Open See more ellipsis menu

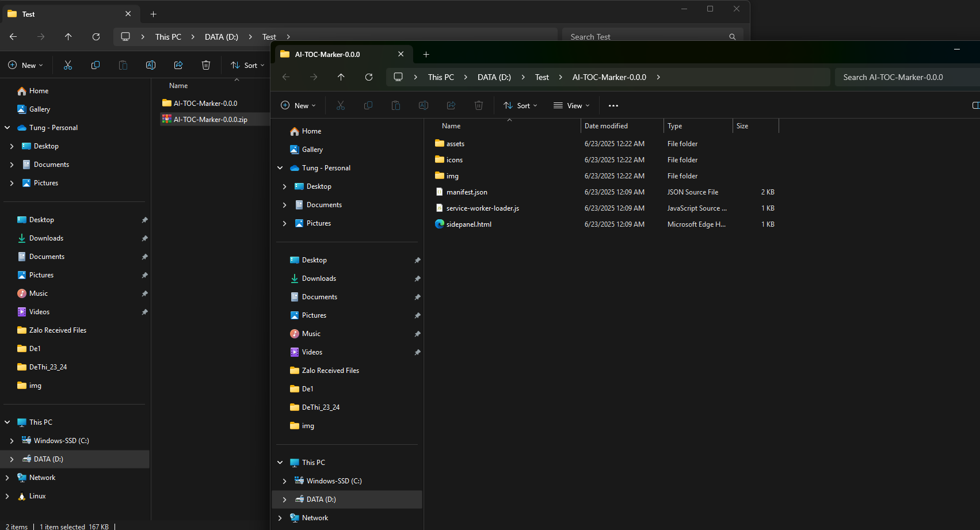pos(613,106)
